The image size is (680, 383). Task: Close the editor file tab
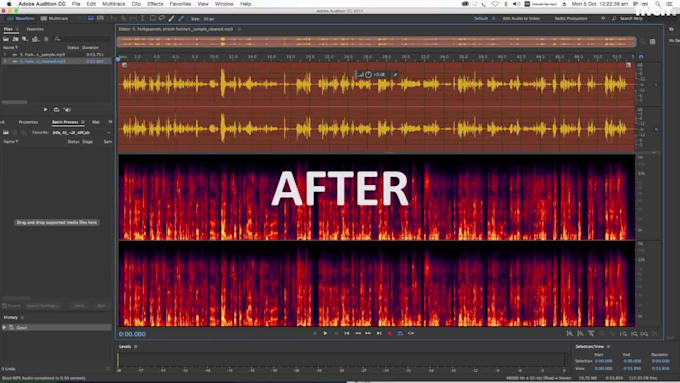239,29
